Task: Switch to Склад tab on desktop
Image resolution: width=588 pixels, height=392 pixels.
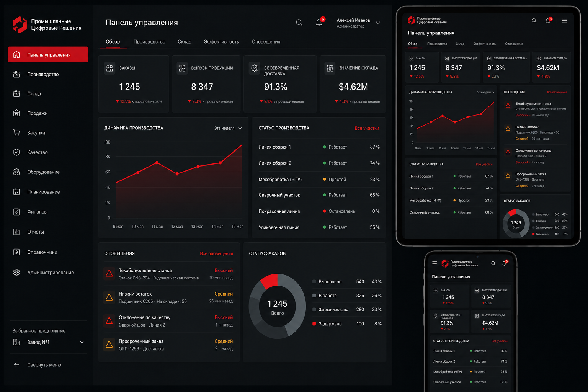Action: tap(185, 42)
